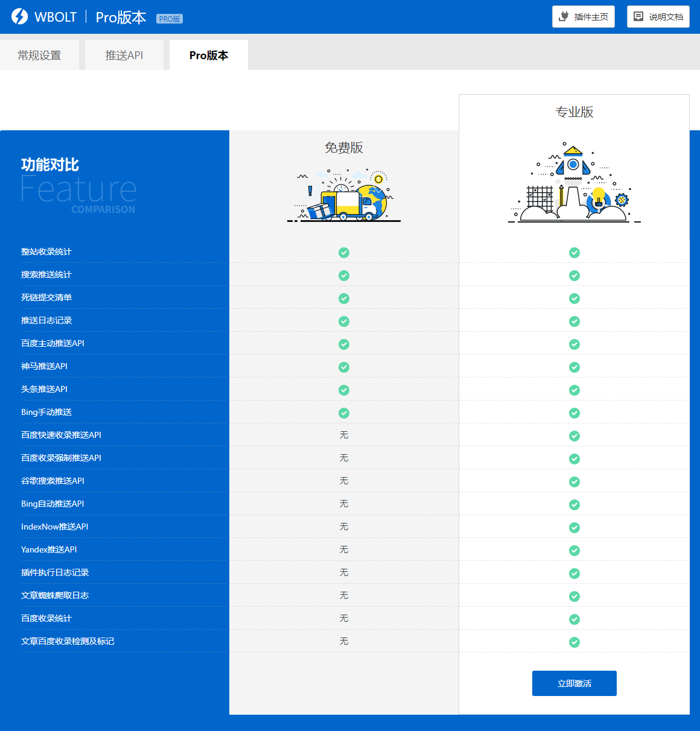
Task: Click the Bing自动推送API feature row label
Action: (52, 504)
